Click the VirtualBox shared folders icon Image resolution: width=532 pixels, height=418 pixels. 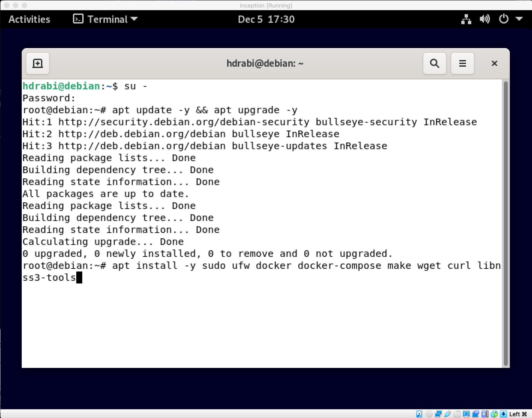pyautogui.click(x=457, y=414)
